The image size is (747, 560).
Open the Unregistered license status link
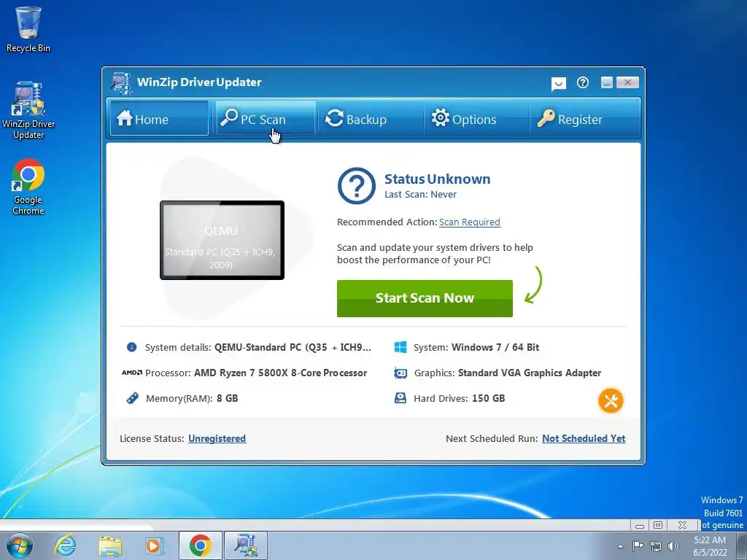click(x=217, y=438)
